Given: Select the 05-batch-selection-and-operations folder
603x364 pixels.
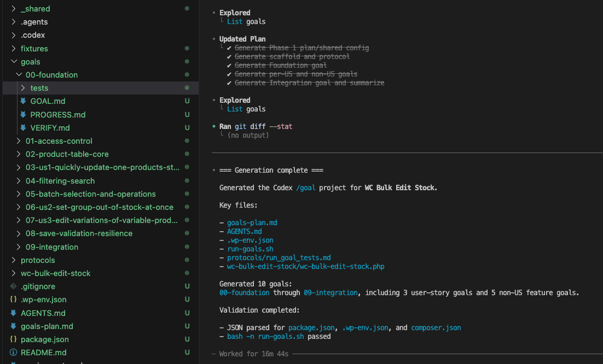Looking at the screenshot, I should pos(91,194).
